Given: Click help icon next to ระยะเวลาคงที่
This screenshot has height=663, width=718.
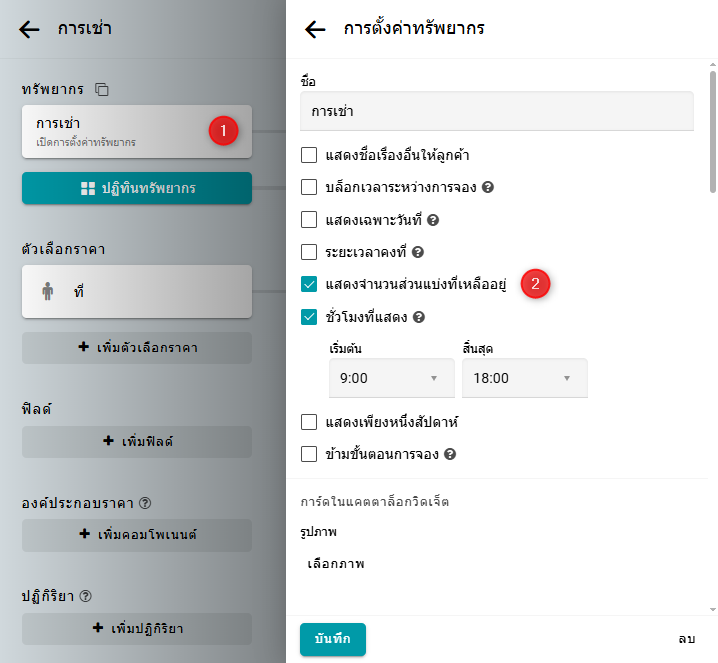Looking at the screenshot, I should (x=419, y=252).
